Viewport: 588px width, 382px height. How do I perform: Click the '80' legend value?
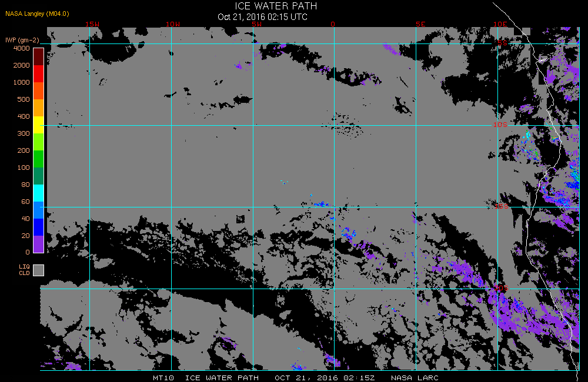click(25, 185)
